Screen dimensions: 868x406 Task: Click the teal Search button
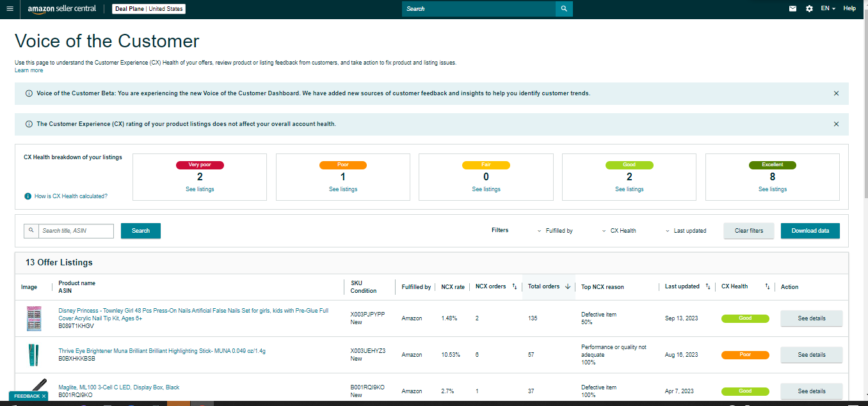pyautogui.click(x=141, y=231)
